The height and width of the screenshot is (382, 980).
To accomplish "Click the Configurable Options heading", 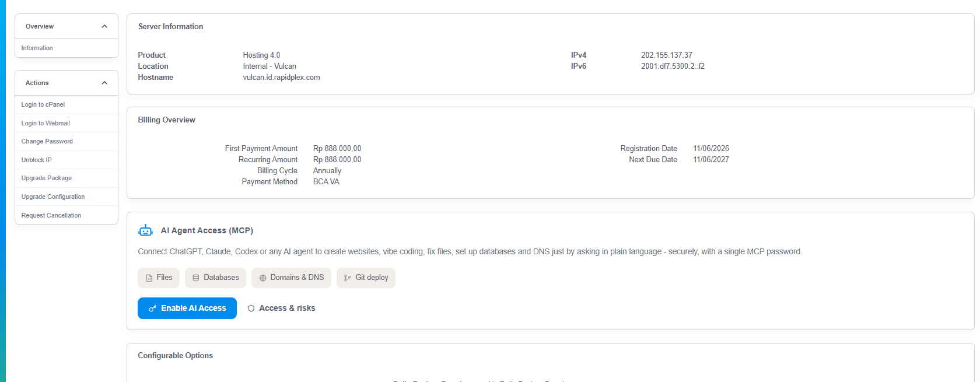I will (x=176, y=356).
